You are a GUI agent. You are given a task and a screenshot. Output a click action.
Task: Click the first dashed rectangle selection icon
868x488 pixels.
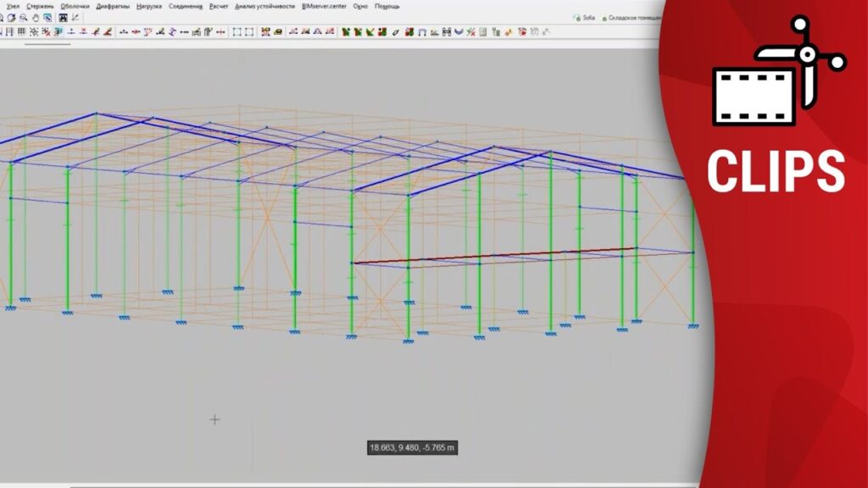pyautogui.click(x=236, y=32)
